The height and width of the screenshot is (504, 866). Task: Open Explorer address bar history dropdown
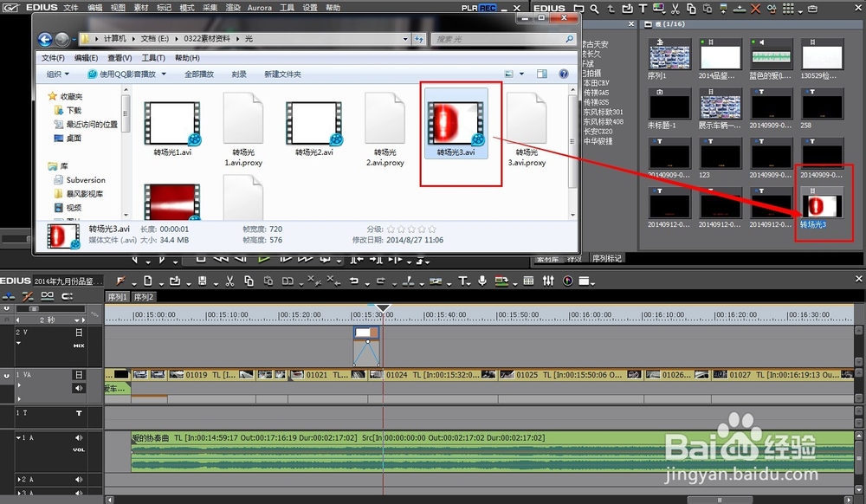tap(405, 39)
